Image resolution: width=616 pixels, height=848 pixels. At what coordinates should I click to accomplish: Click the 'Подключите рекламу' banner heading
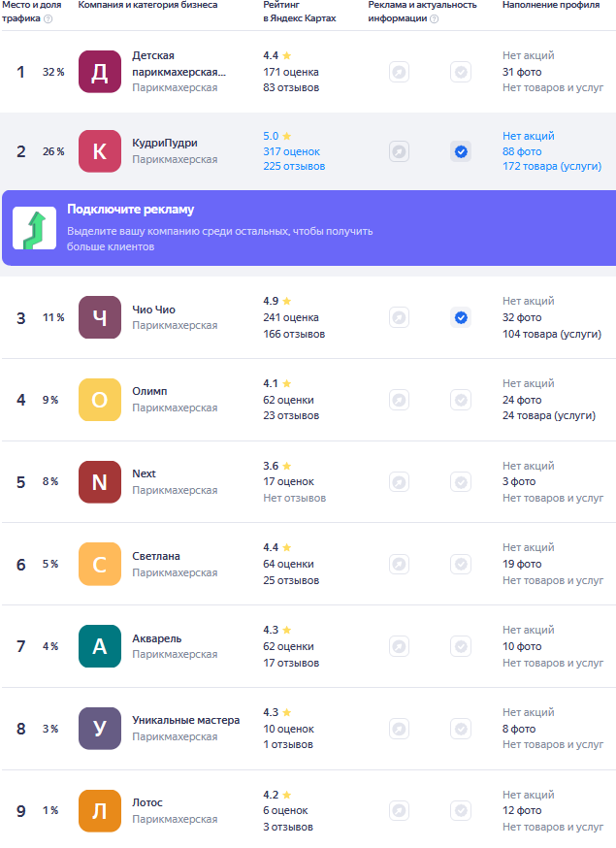[x=130, y=210]
